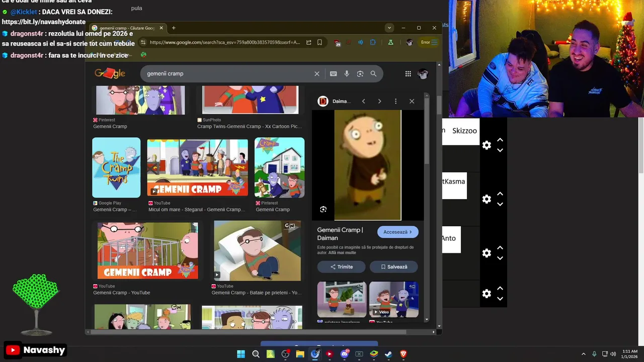Open taskbar Search
The width and height of the screenshot is (644, 362).
[x=256, y=354]
